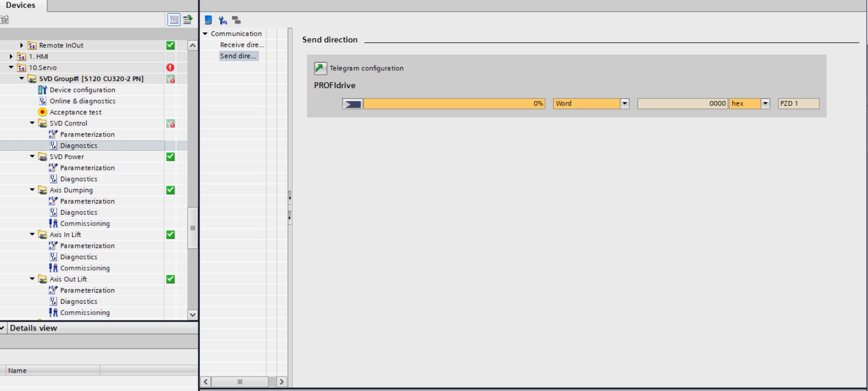
Task: Click the green check on SVD Power row
Action: (171, 157)
